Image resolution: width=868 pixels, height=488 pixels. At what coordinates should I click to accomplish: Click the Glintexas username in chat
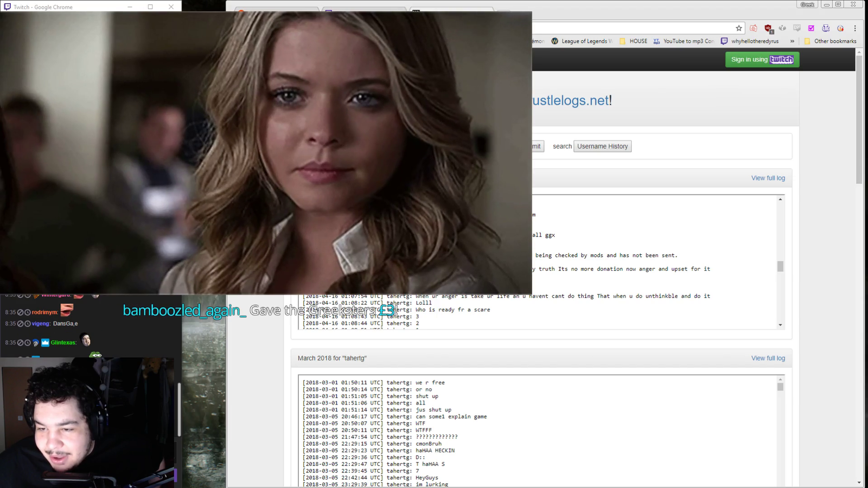[x=63, y=343]
